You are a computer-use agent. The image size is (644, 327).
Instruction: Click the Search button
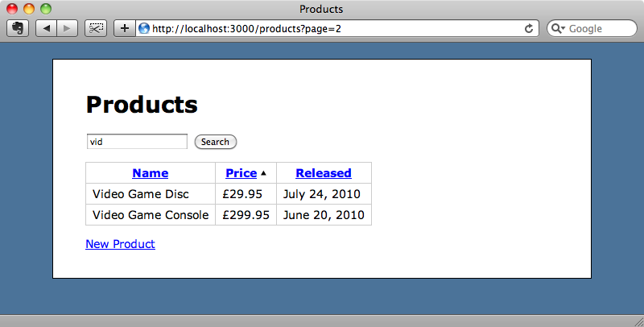pyautogui.click(x=215, y=142)
